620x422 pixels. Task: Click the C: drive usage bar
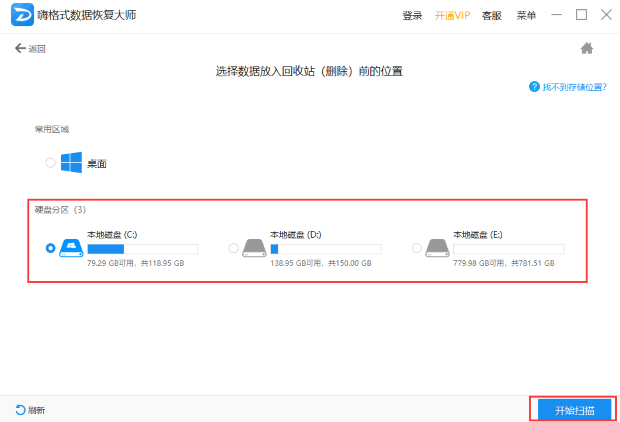tap(143, 249)
